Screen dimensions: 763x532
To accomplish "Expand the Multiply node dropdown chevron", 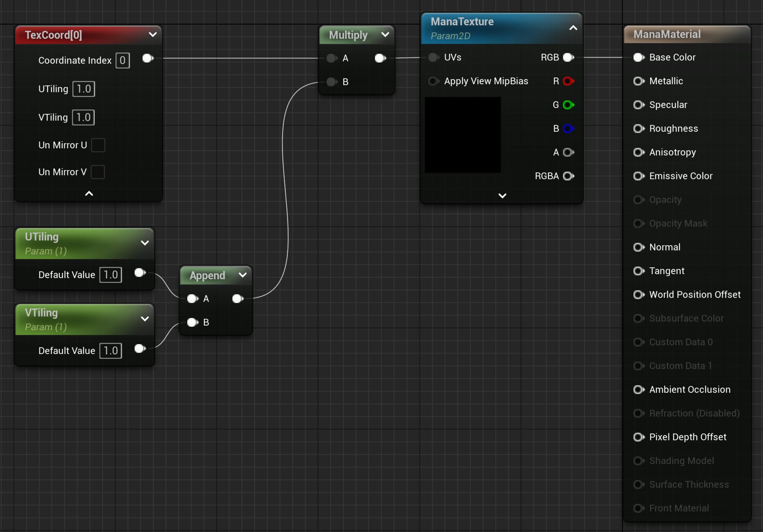I will click(x=385, y=35).
